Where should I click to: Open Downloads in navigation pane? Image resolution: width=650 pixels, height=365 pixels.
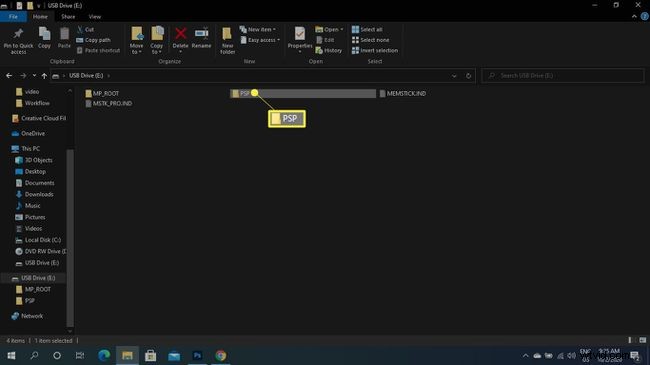pos(34,194)
